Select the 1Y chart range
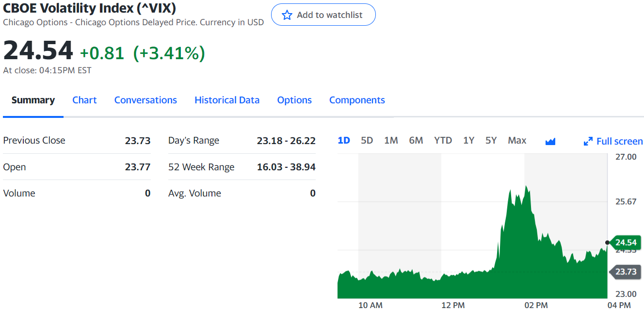Image resolution: width=644 pixels, height=311 pixels. 468,140
